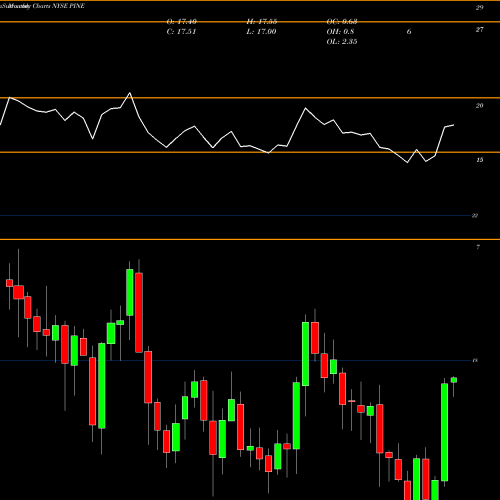The height and width of the screenshot is (500, 500).
Task: Select the close value 'C: 17.51'
Action: (181, 32)
